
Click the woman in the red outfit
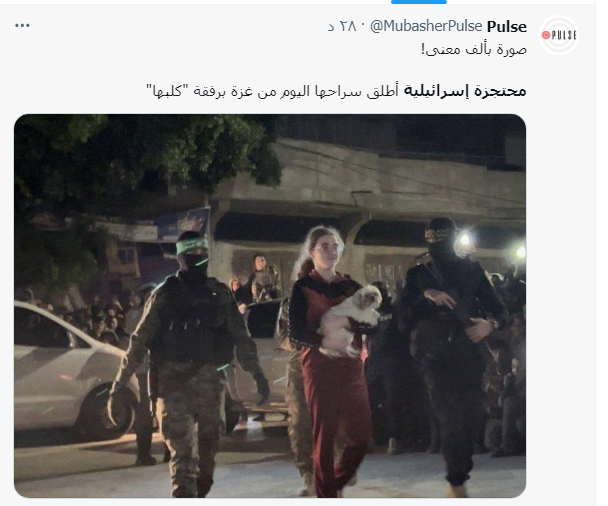pos(328,361)
